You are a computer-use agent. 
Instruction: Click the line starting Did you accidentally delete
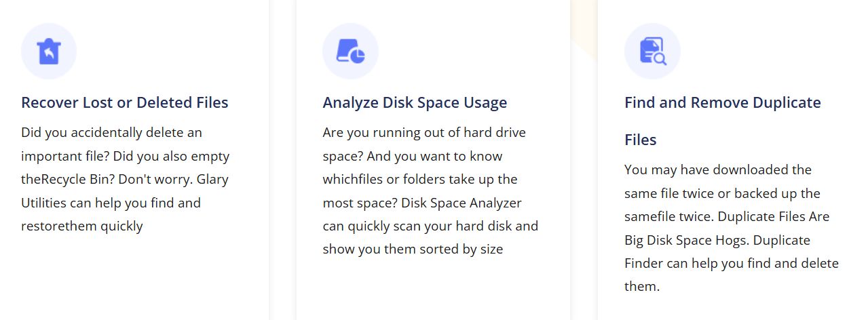[111, 132]
